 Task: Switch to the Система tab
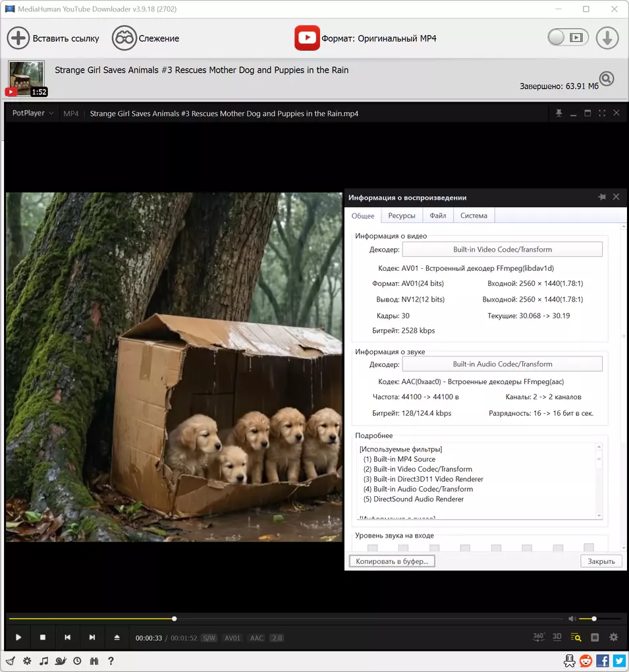(x=474, y=216)
